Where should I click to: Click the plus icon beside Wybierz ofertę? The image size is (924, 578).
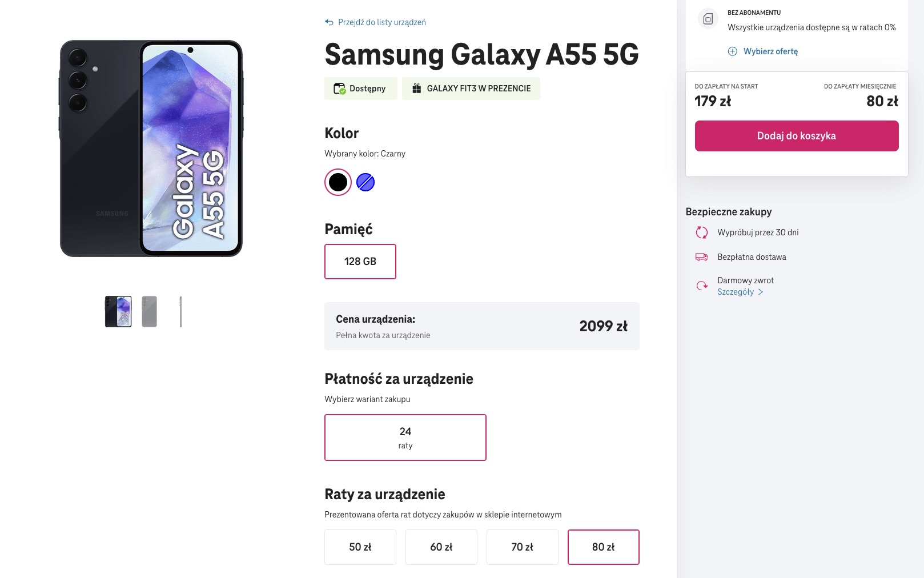[732, 51]
